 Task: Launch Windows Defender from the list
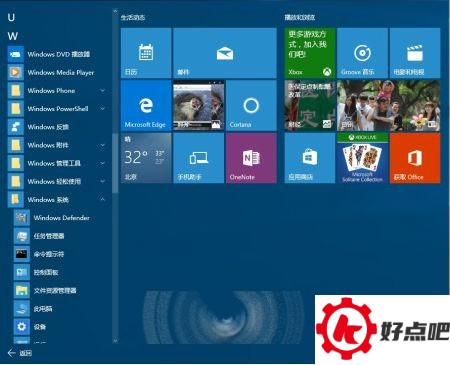click(x=60, y=218)
